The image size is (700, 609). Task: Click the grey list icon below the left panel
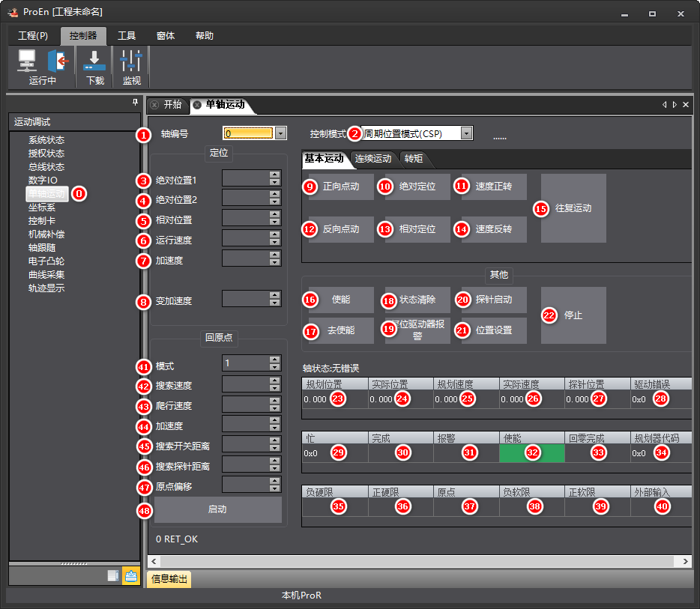[x=113, y=575]
